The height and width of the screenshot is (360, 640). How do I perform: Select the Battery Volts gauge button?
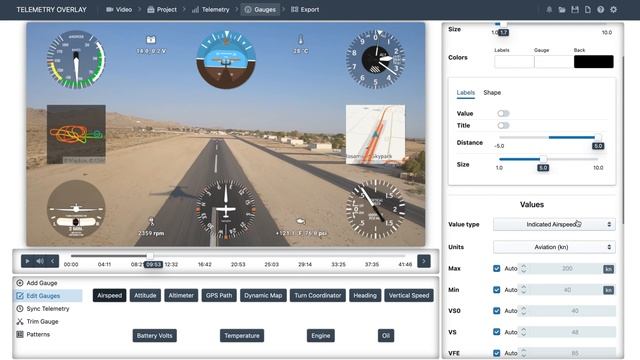(x=155, y=336)
